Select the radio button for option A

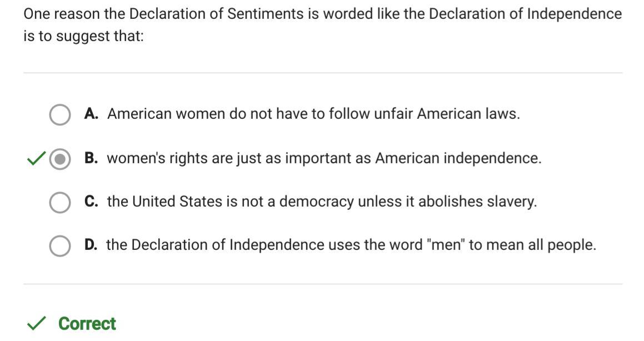pos(59,114)
